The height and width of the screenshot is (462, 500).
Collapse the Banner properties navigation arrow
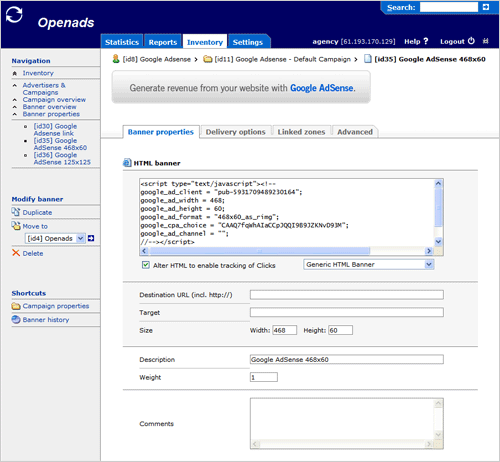15,114
